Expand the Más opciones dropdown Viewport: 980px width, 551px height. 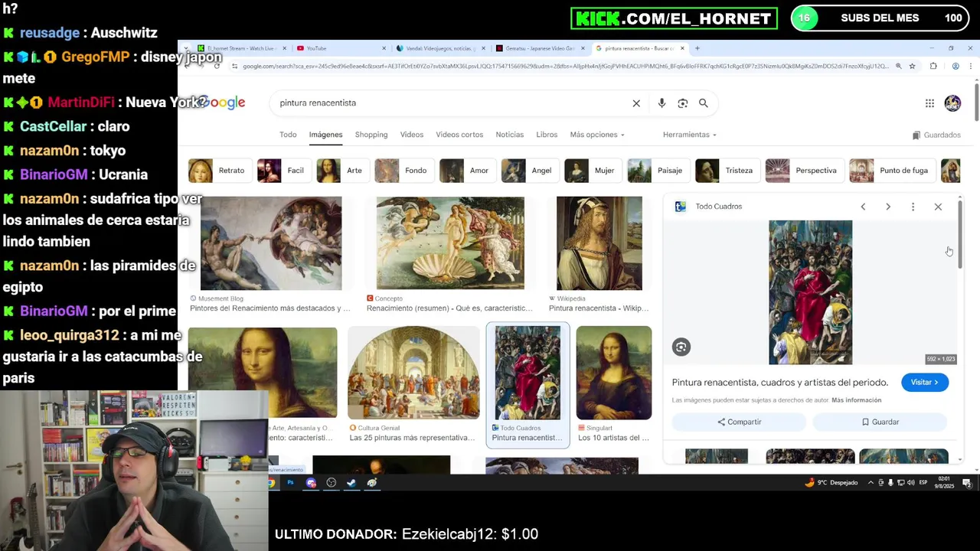pyautogui.click(x=597, y=135)
